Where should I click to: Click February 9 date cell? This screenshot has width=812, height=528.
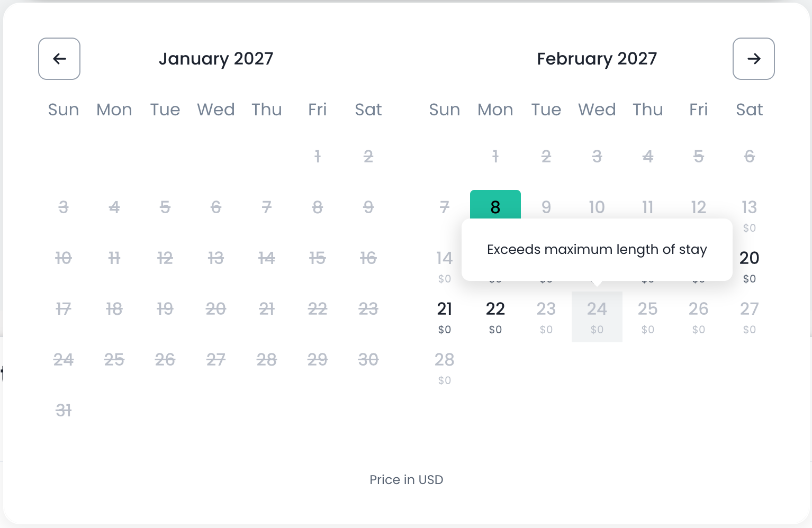point(546,206)
